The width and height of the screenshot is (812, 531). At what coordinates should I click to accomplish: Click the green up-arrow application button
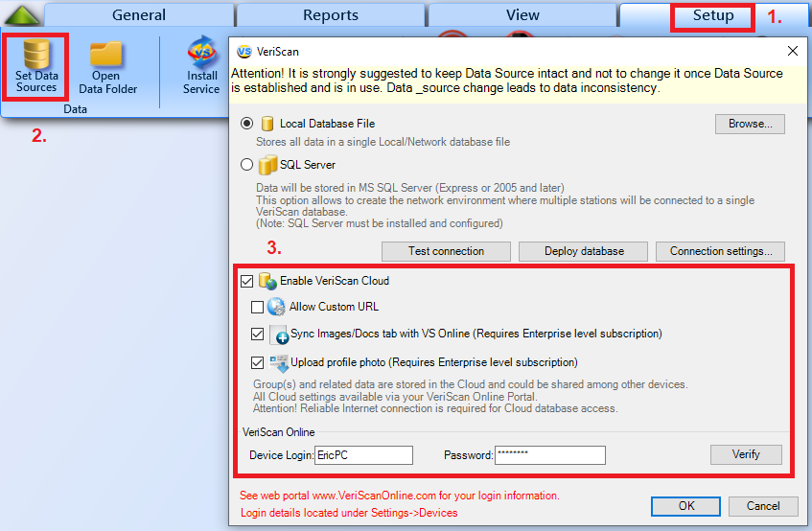[x=22, y=15]
